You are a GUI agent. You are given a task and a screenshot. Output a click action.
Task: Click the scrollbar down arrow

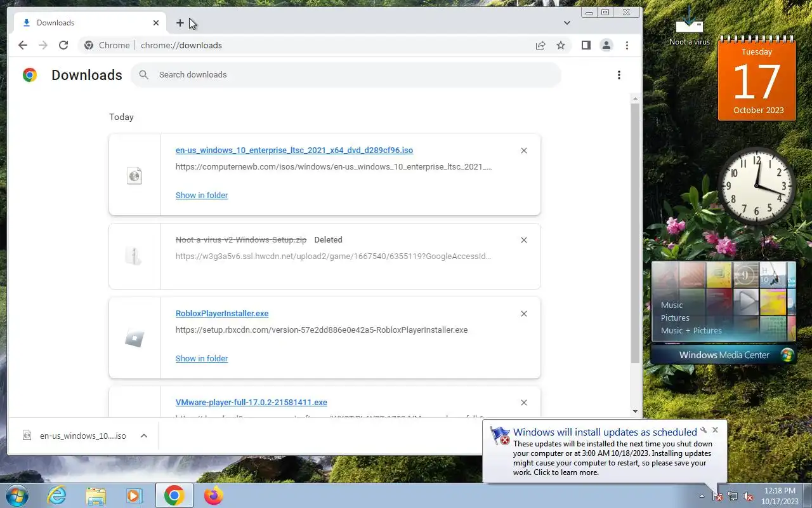635,411
